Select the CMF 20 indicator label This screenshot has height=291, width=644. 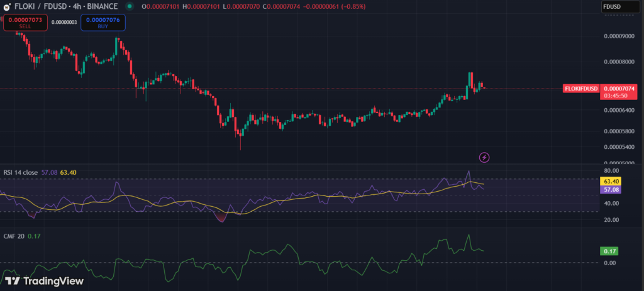coord(14,236)
